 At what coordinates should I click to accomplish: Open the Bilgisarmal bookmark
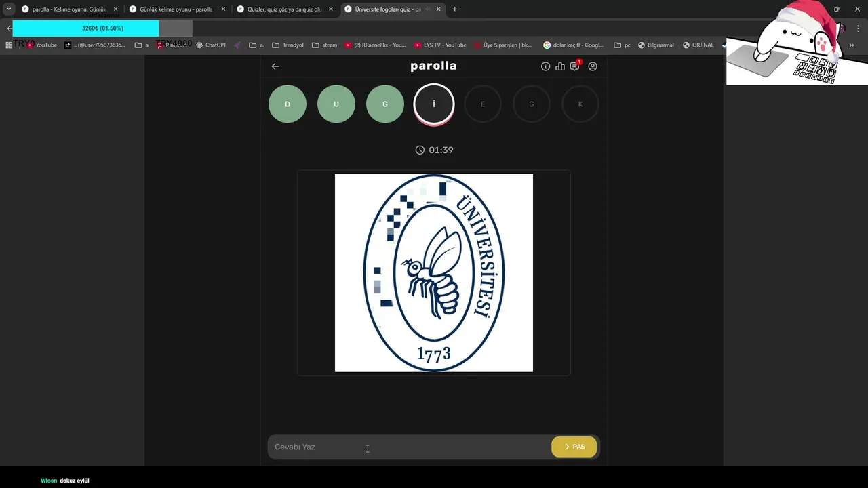coord(656,45)
